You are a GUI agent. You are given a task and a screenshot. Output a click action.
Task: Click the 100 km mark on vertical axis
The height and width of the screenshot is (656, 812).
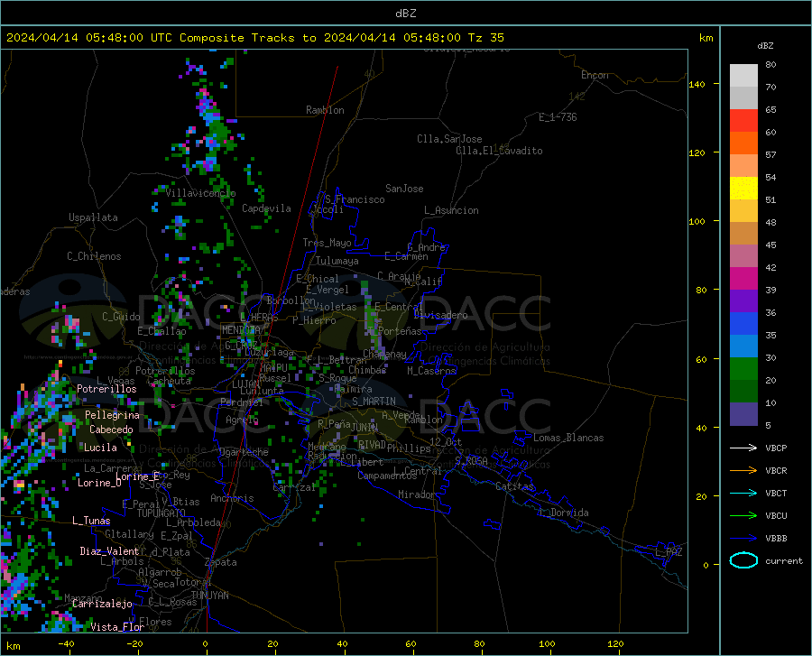(697, 222)
